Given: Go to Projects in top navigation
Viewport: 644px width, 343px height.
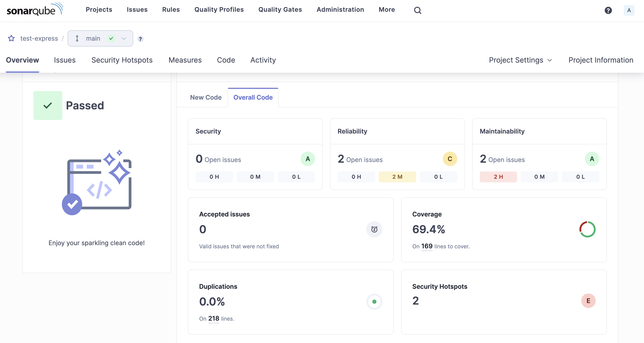Looking at the screenshot, I should pyautogui.click(x=99, y=9).
